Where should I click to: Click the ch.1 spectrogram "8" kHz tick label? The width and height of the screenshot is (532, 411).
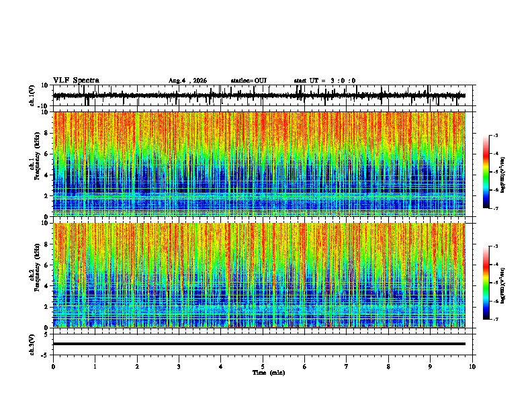(47, 133)
